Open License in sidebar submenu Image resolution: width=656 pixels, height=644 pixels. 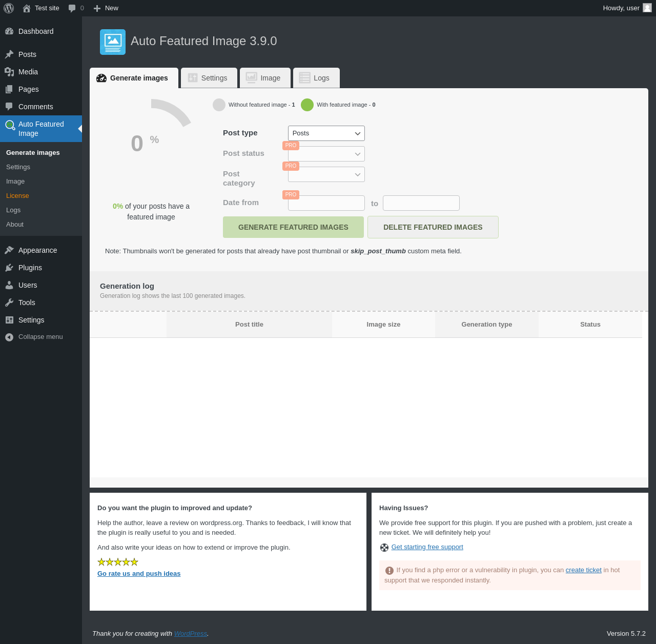[x=17, y=196]
